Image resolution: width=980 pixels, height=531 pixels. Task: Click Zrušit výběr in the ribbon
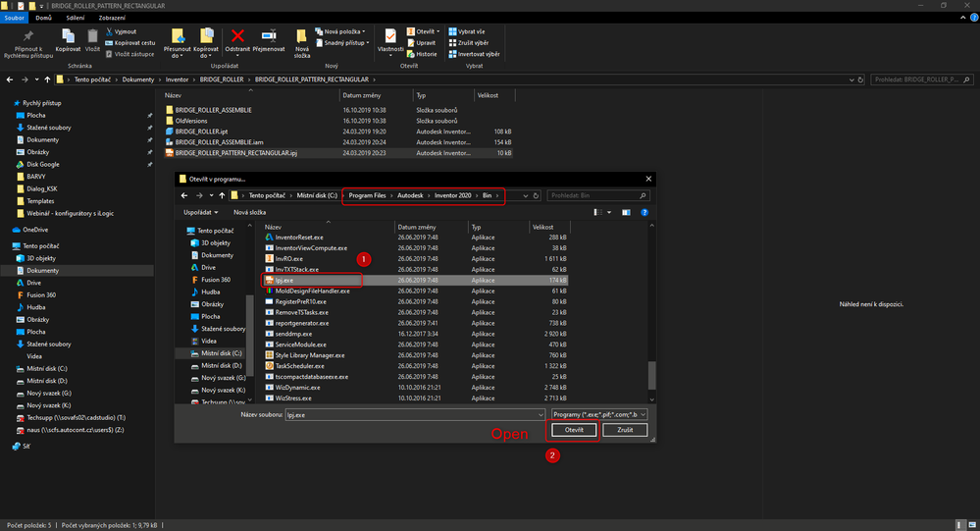(469, 42)
